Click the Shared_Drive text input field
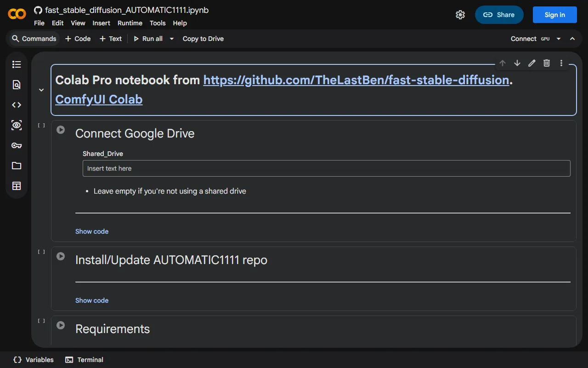The height and width of the screenshot is (368, 588). coord(326,168)
